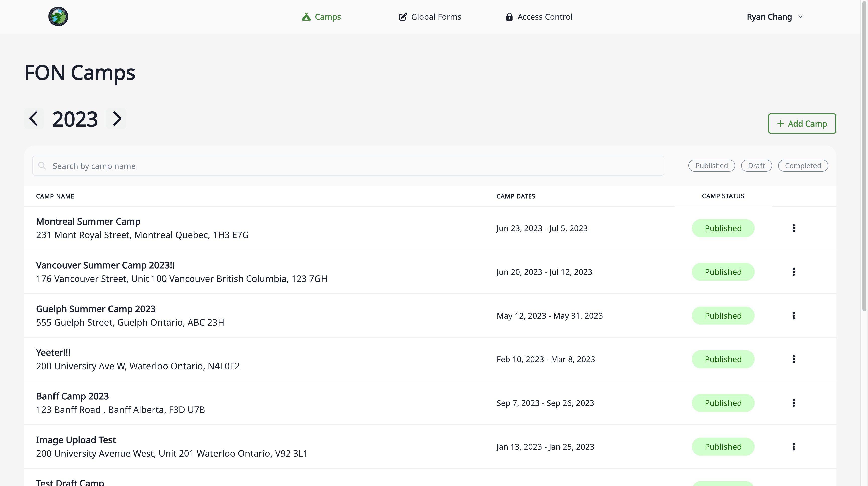Open options menu for Vancouver Summer Camp 2023!!
868x486 pixels.
[x=794, y=272]
